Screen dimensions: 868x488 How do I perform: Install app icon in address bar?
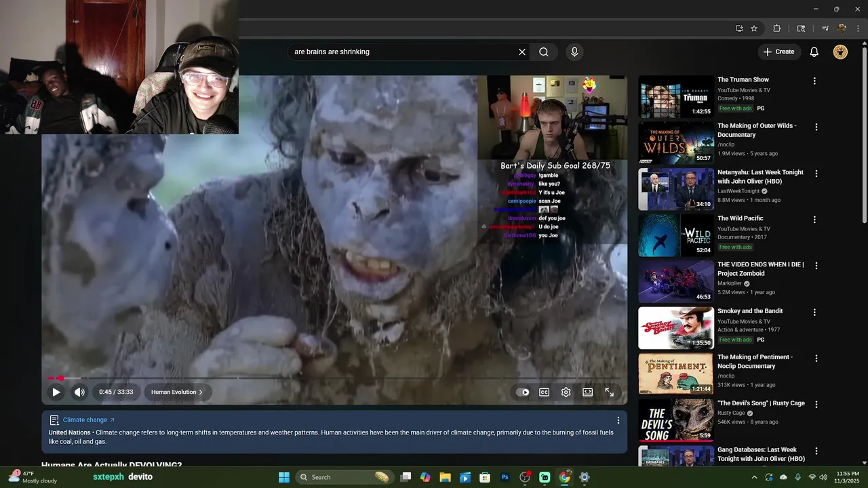tap(739, 28)
